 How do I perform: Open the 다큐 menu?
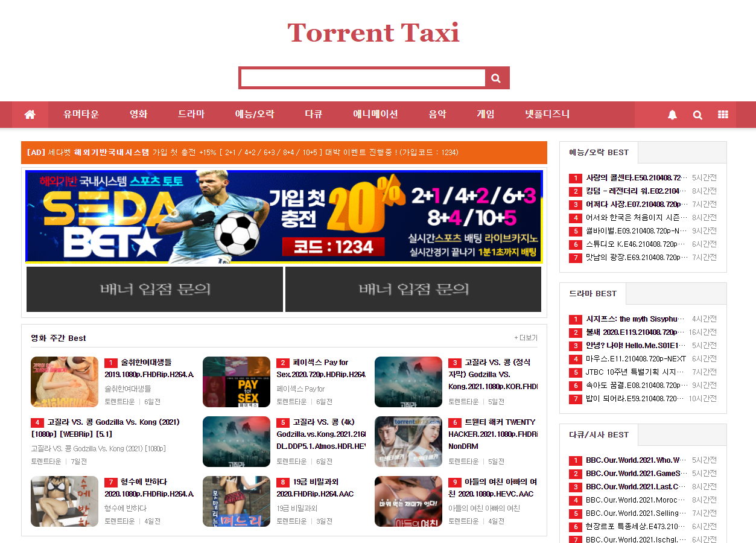click(313, 115)
